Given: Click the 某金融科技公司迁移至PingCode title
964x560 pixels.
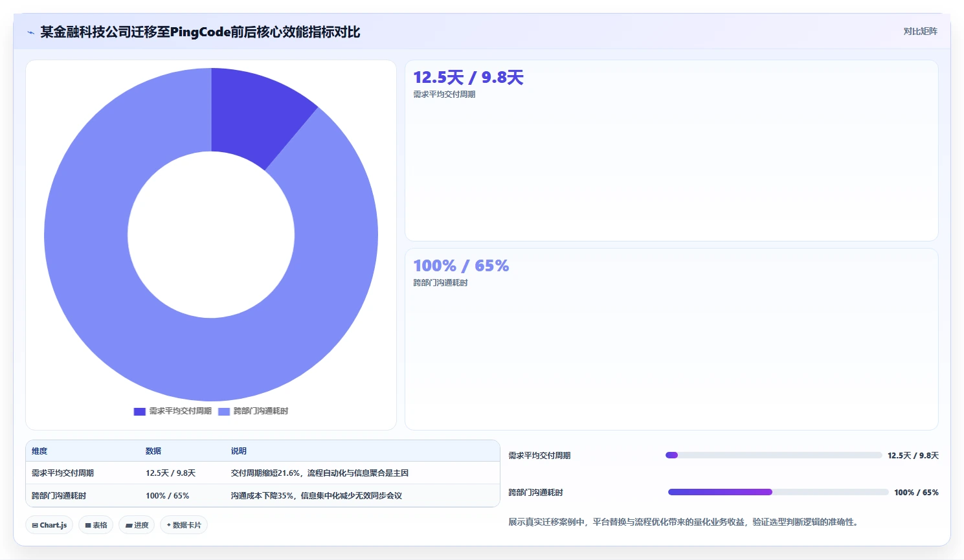Looking at the screenshot, I should coord(200,32).
